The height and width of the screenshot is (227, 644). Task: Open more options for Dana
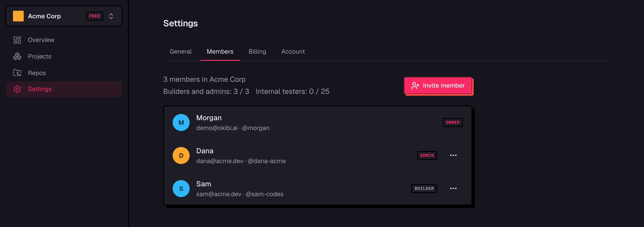[453, 155]
